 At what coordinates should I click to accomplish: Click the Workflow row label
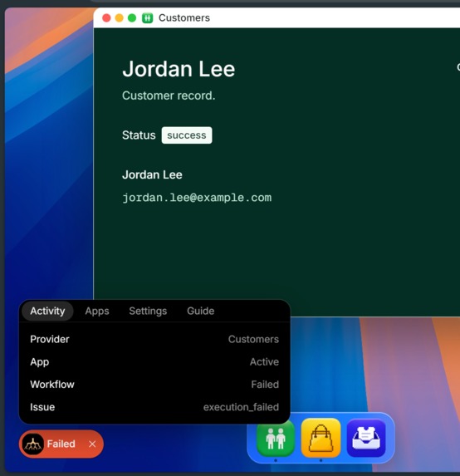coord(52,385)
